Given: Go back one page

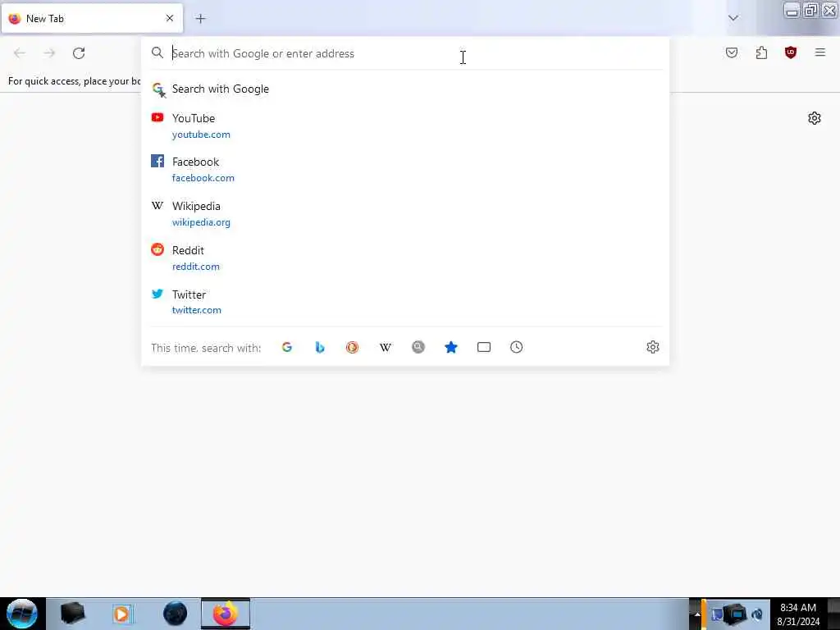Looking at the screenshot, I should [20, 53].
